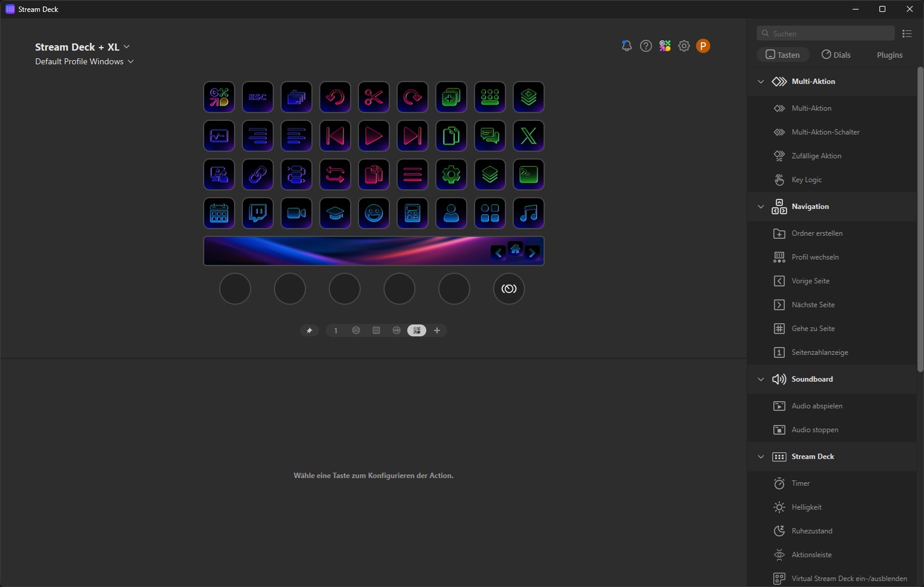
Task: Toggle list view icon beside the search field
Action: coord(907,34)
